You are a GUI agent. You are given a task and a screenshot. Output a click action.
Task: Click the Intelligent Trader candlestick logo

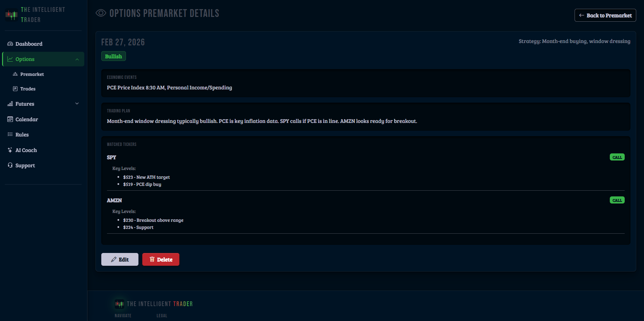[x=11, y=14]
